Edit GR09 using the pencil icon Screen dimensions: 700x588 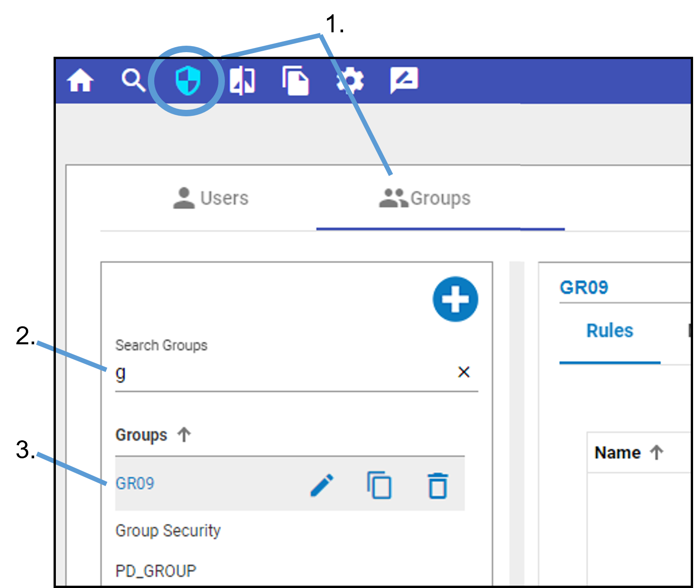[322, 485]
